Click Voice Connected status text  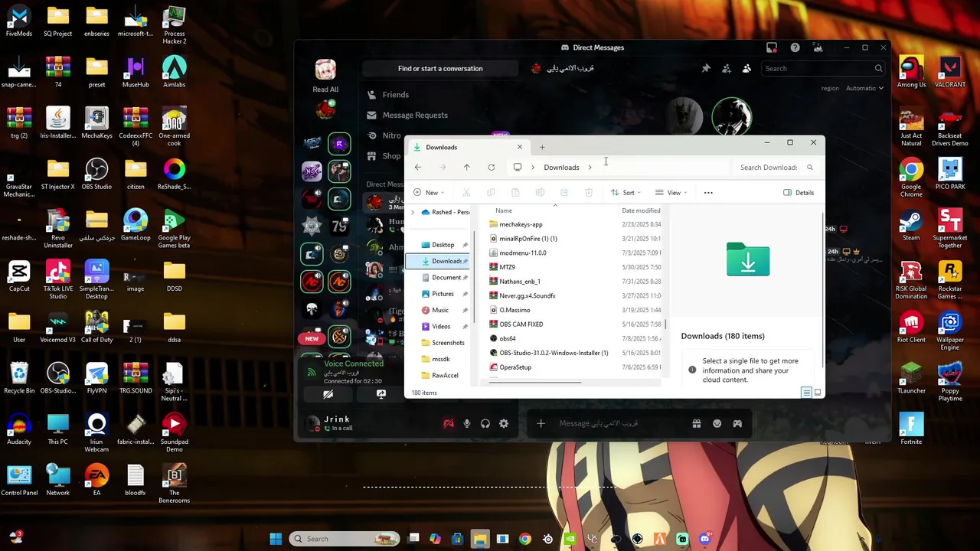354,364
